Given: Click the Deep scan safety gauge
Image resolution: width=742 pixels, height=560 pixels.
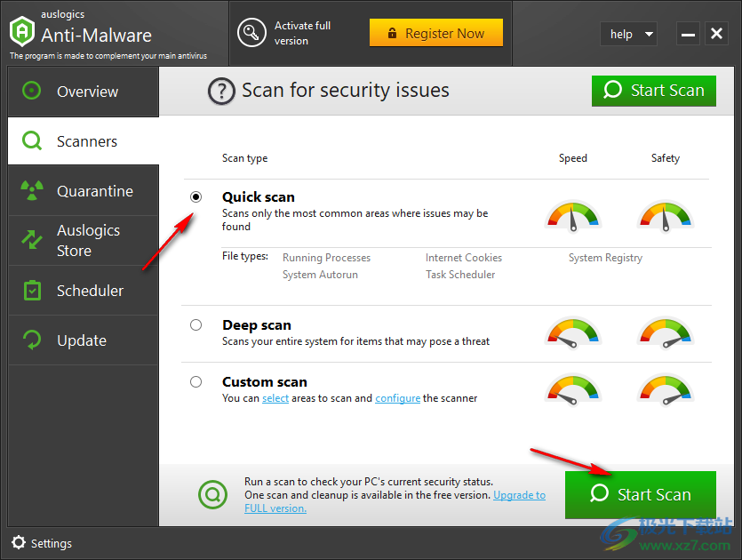Looking at the screenshot, I should click(666, 332).
